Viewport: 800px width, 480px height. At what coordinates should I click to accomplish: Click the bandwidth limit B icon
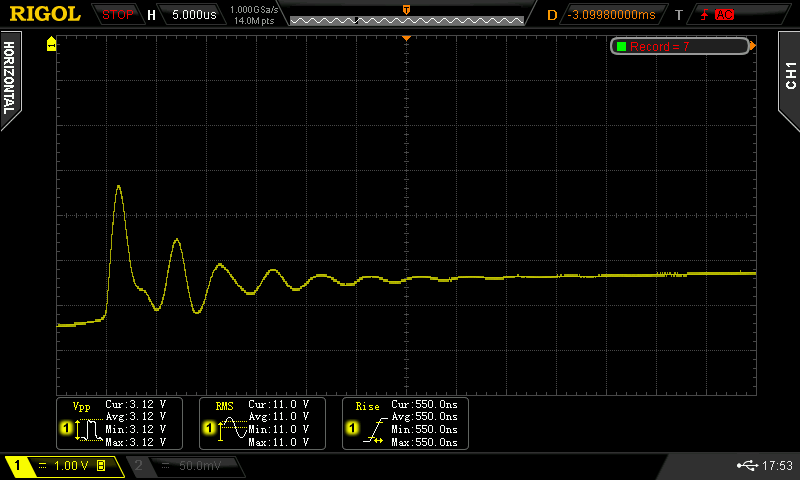pos(101,465)
